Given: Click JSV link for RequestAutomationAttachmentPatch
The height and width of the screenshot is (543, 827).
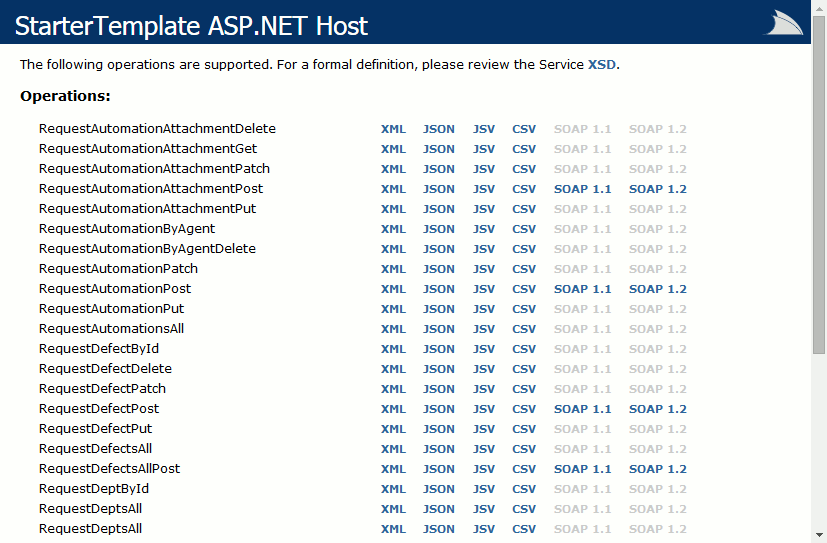Looking at the screenshot, I should tap(484, 169).
